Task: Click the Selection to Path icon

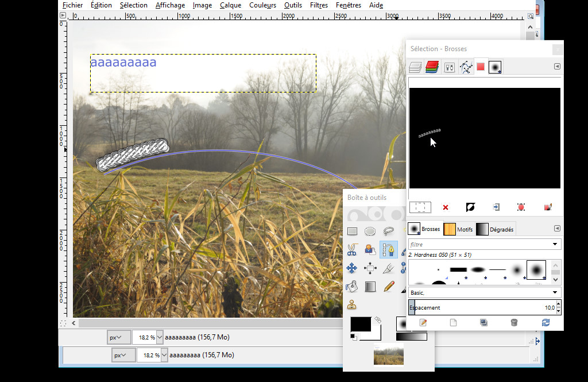Action: click(521, 207)
